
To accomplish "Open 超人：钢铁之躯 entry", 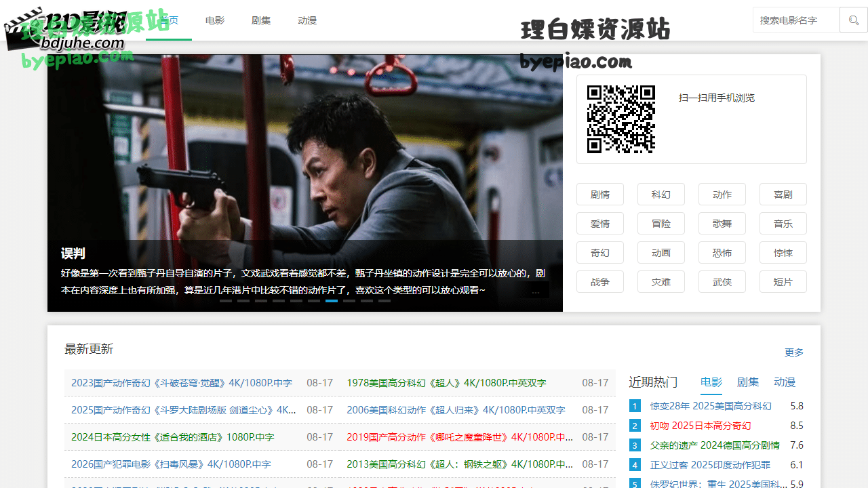I will click(x=460, y=464).
